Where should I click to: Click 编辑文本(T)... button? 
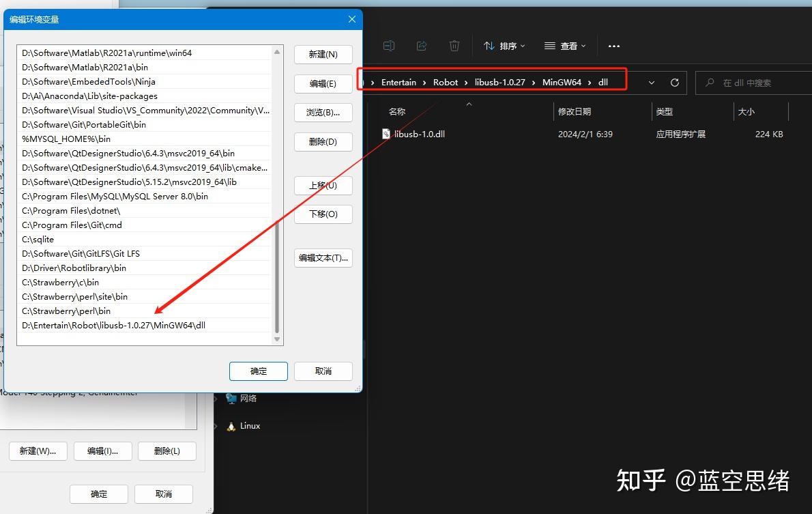[323, 257]
